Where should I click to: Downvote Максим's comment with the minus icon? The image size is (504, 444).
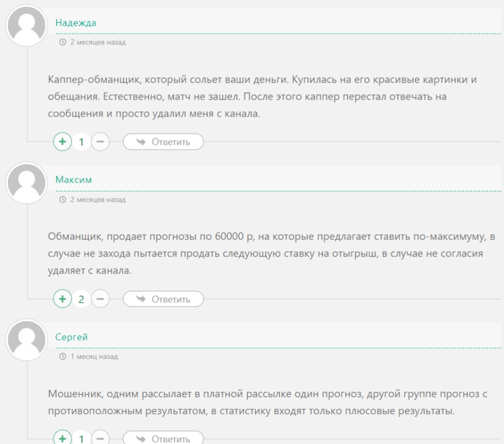100,299
